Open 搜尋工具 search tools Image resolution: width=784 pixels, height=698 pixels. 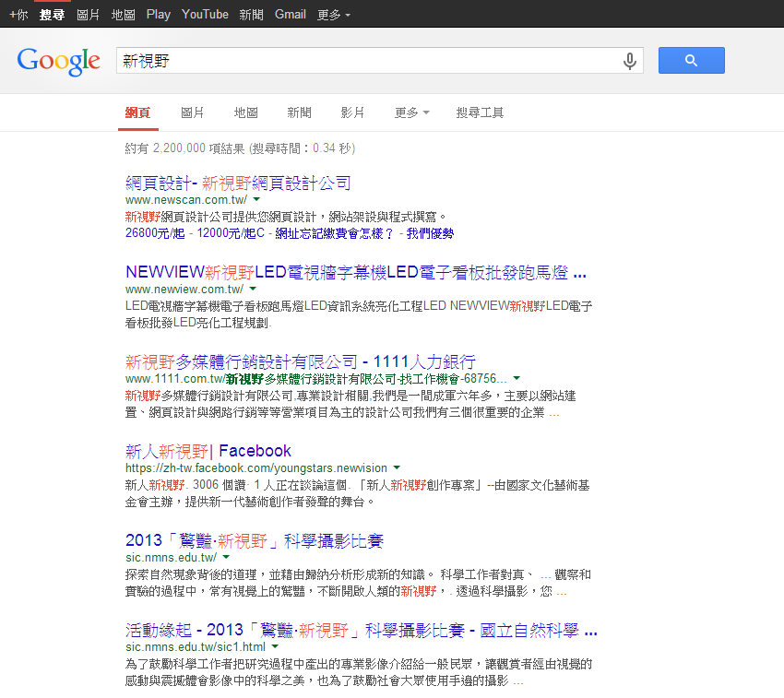coord(480,113)
